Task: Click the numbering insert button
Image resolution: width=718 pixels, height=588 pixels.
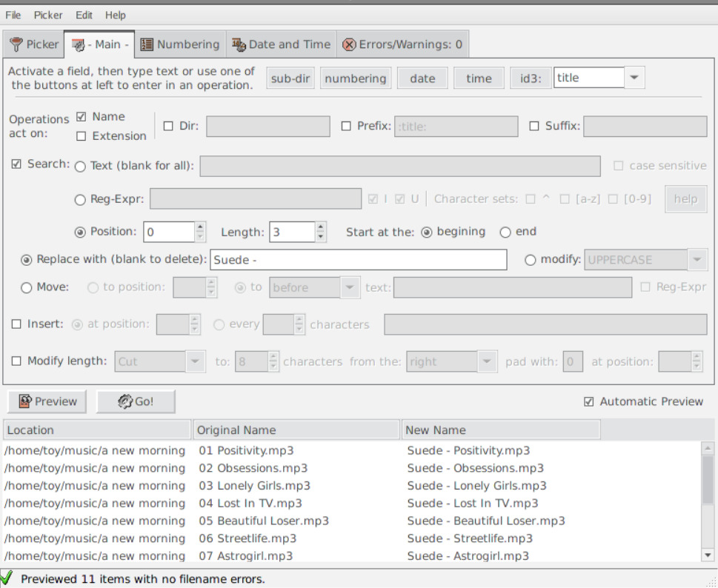Action: point(356,78)
